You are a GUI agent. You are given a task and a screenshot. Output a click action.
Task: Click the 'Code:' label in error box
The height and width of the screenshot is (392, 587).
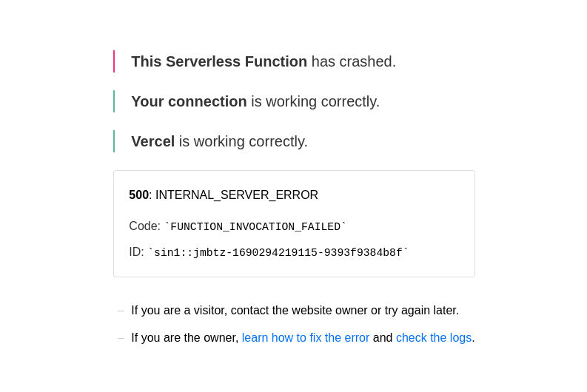pyautogui.click(x=144, y=226)
